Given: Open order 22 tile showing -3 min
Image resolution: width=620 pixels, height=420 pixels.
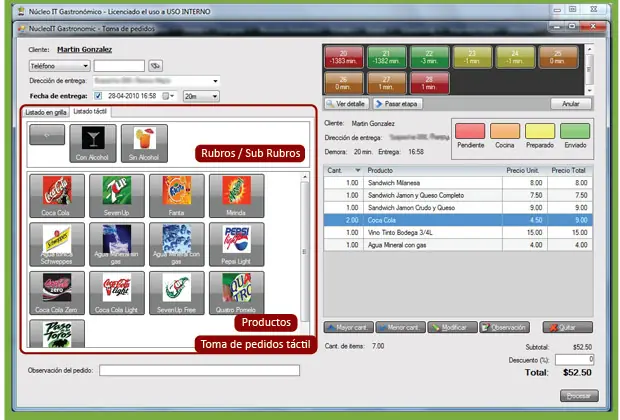Looking at the screenshot, I should [429, 57].
